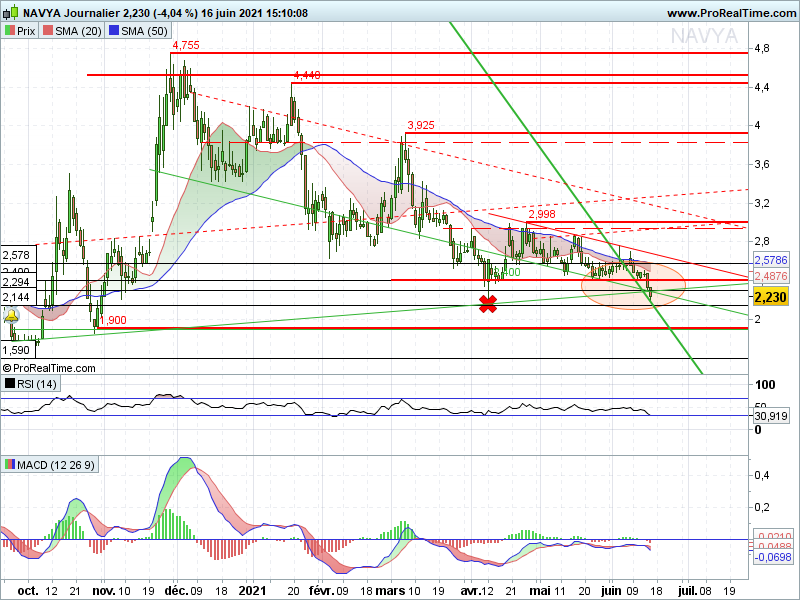
Task: Click the févr. date axis label
Action: tap(321, 591)
